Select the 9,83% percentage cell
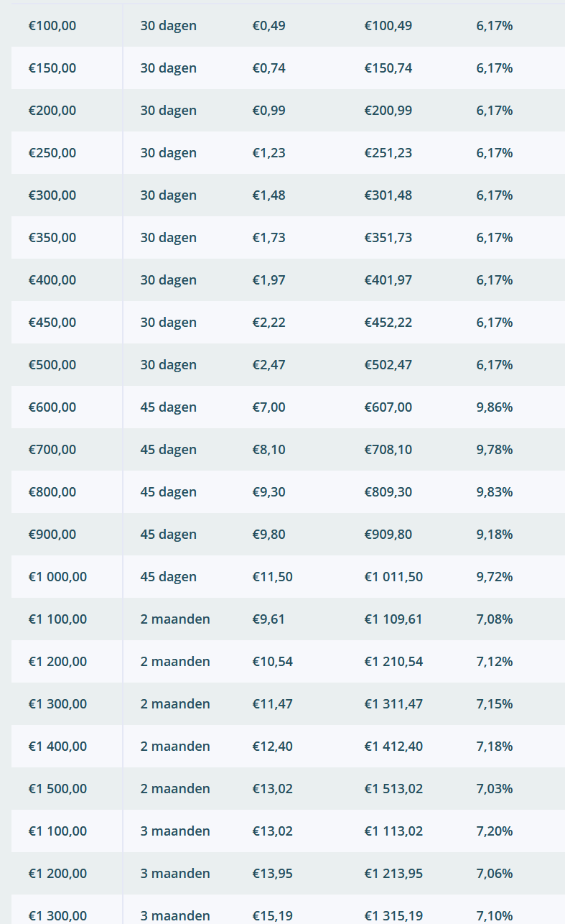565x924 pixels. tap(495, 492)
